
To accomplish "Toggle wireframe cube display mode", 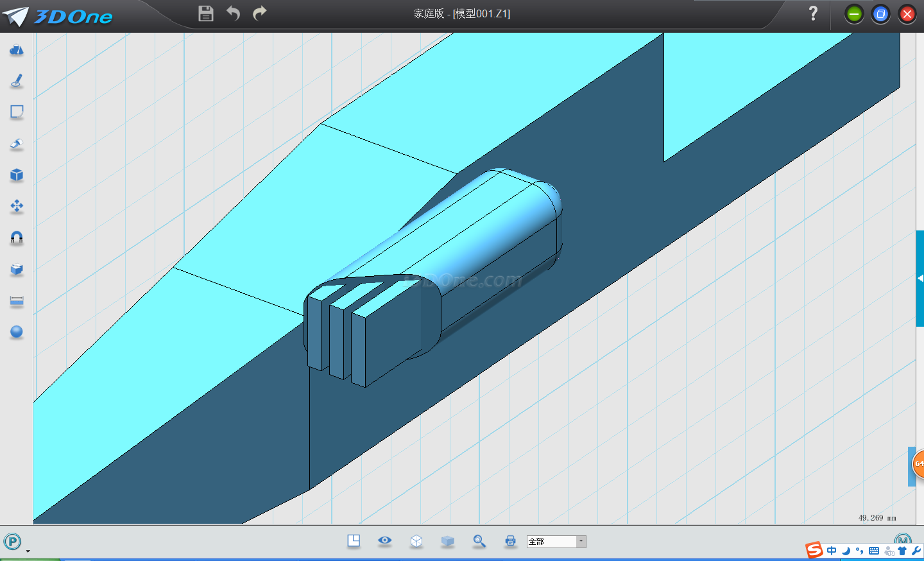I will click(x=416, y=541).
